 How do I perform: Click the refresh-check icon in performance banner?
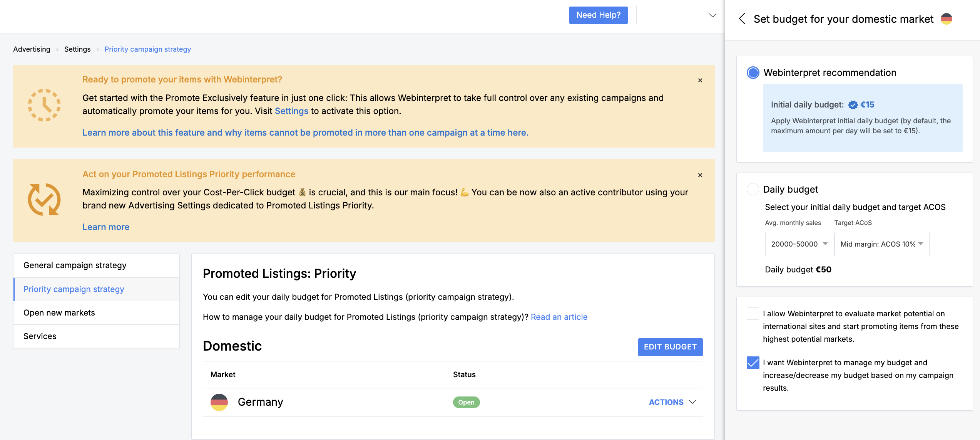click(44, 200)
